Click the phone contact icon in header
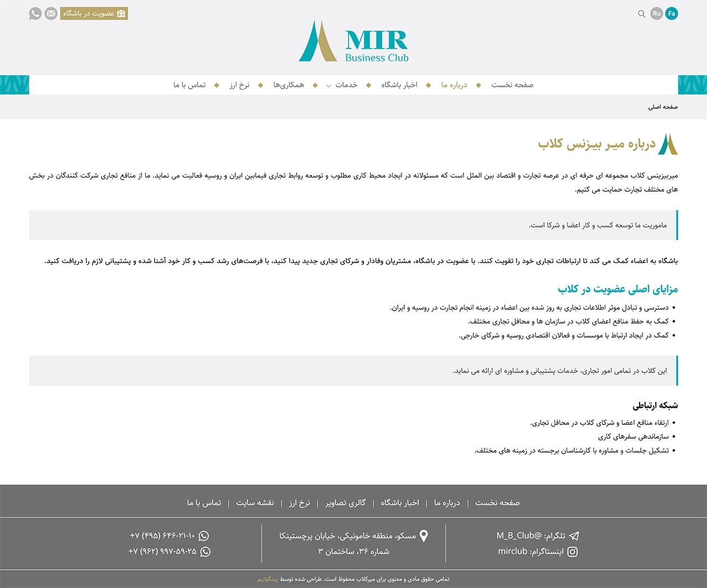The image size is (707, 588). point(35,14)
